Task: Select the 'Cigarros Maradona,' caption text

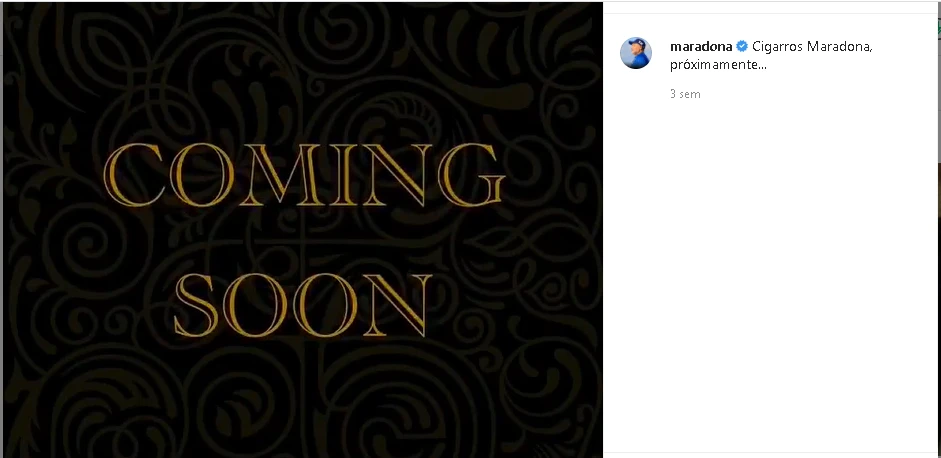Action: (812, 47)
